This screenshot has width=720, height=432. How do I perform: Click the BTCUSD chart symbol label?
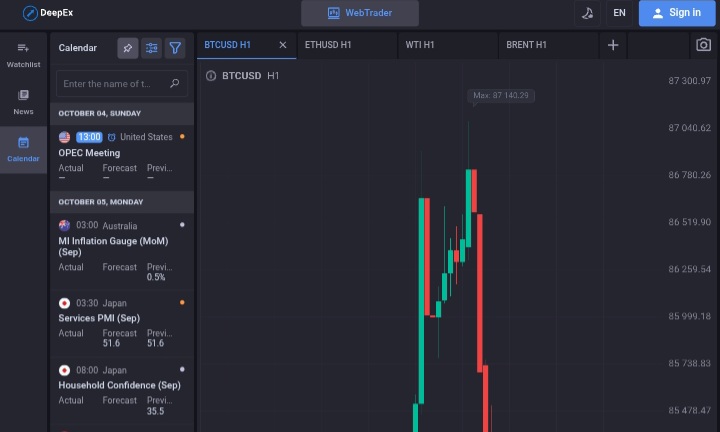[x=242, y=76]
